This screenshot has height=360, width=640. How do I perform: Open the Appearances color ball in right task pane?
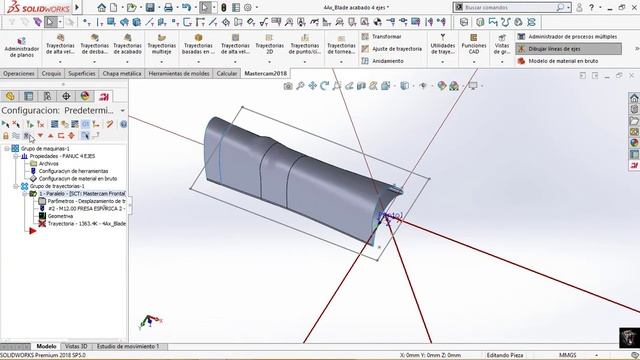coord(634,142)
